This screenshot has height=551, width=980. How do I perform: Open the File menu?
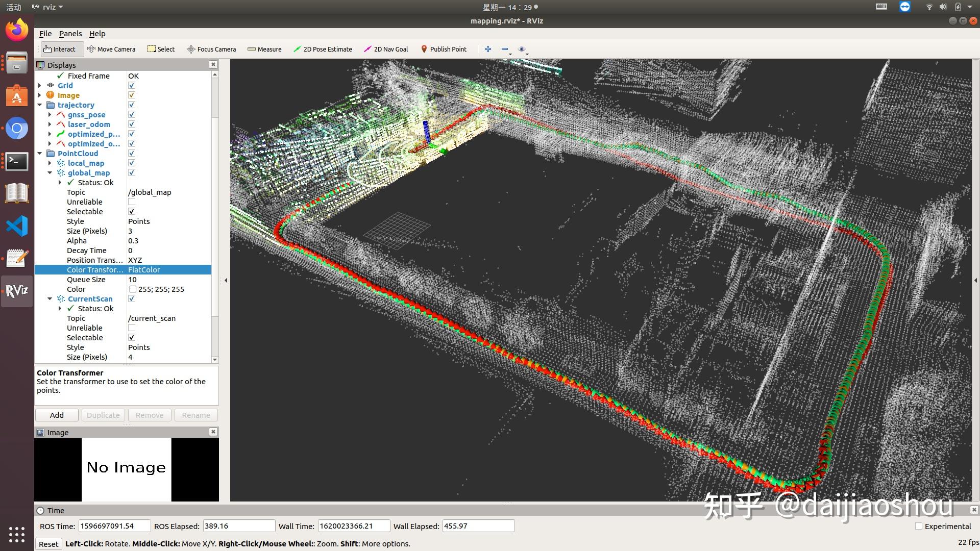click(x=45, y=34)
